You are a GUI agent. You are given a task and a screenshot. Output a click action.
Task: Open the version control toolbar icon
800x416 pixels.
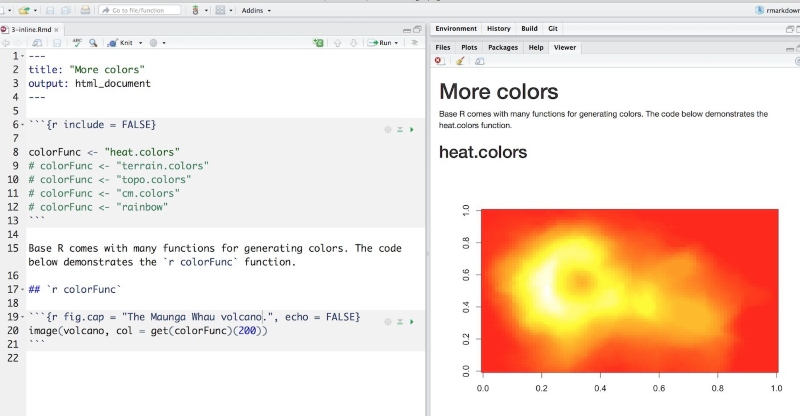(x=195, y=10)
